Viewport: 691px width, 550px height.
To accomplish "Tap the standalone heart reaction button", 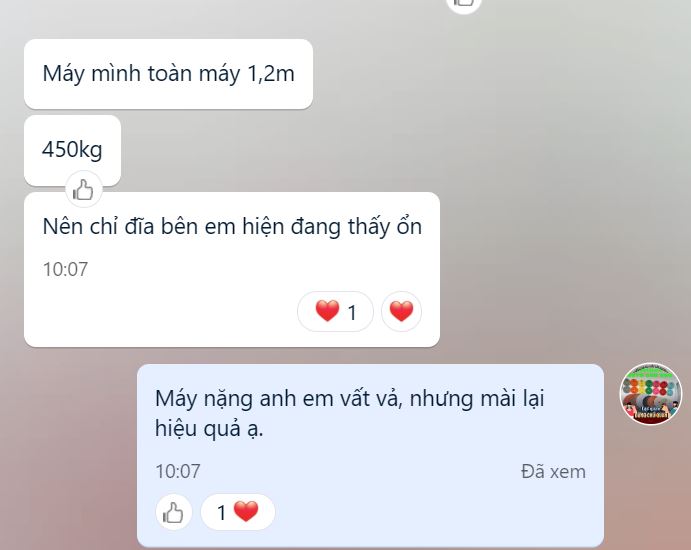I will click(401, 312).
